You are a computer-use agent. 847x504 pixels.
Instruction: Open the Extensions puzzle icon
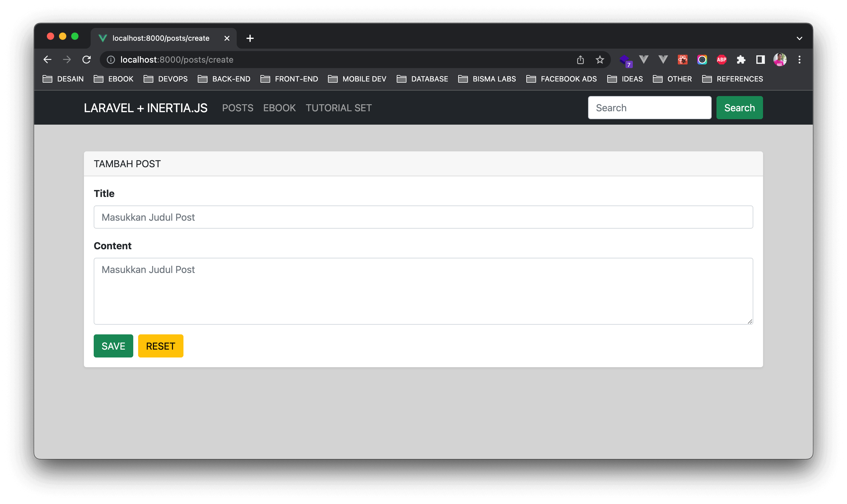(x=741, y=60)
